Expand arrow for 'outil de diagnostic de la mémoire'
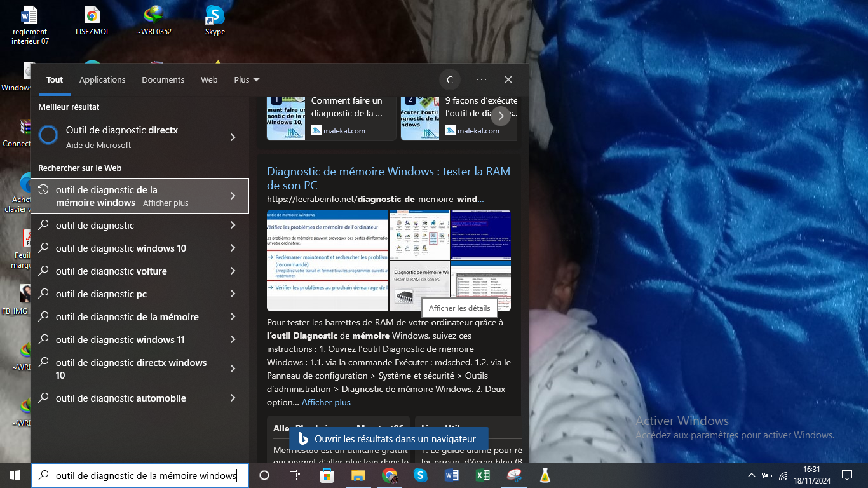 [233, 316]
